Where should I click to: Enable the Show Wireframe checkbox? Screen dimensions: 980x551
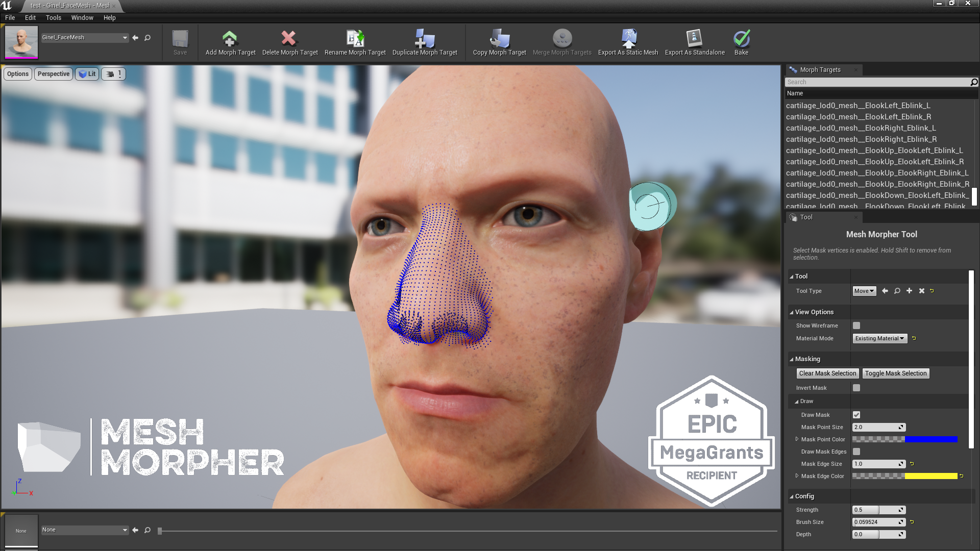856,325
